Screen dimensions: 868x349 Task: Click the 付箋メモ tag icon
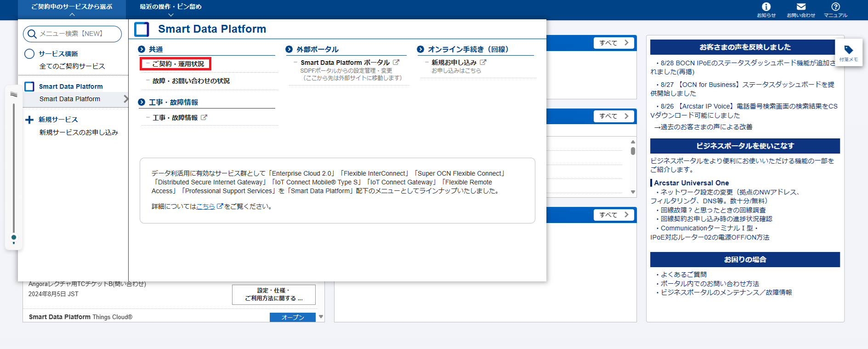(x=848, y=50)
